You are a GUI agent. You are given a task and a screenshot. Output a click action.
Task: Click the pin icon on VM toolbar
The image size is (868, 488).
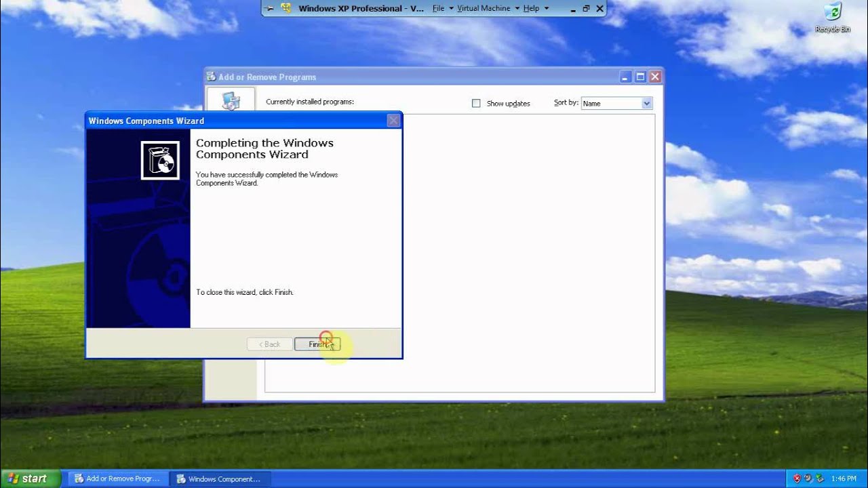[270, 9]
